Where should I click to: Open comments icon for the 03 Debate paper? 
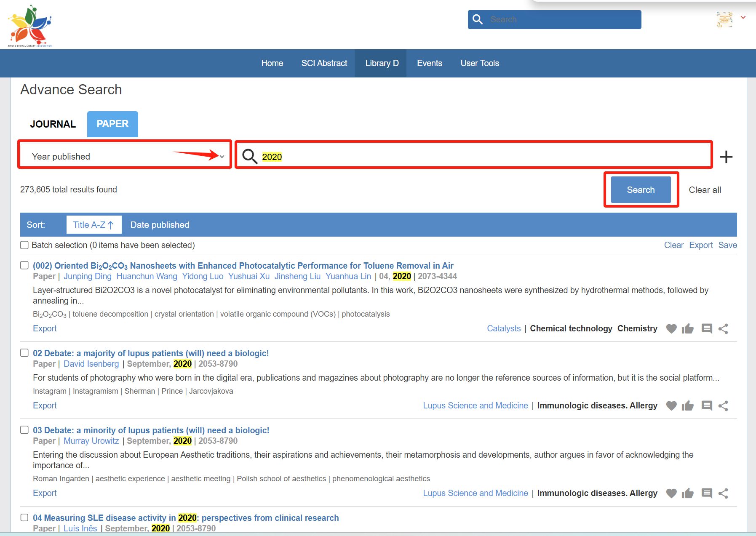pyautogui.click(x=706, y=493)
